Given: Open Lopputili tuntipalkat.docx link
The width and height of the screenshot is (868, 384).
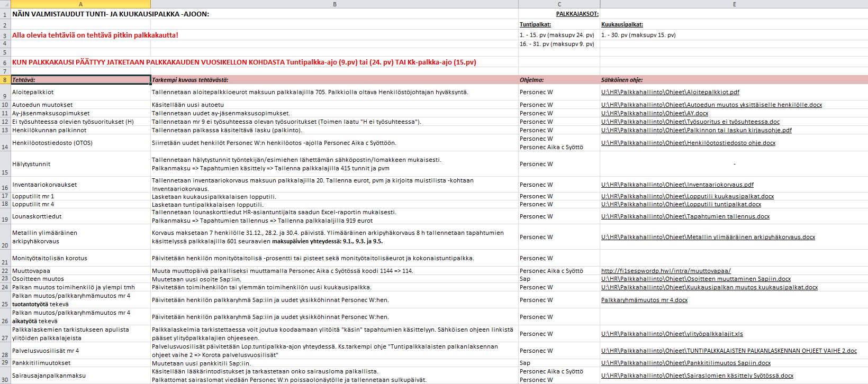Looking at the screenshot, I should click(x=681, y=204).
